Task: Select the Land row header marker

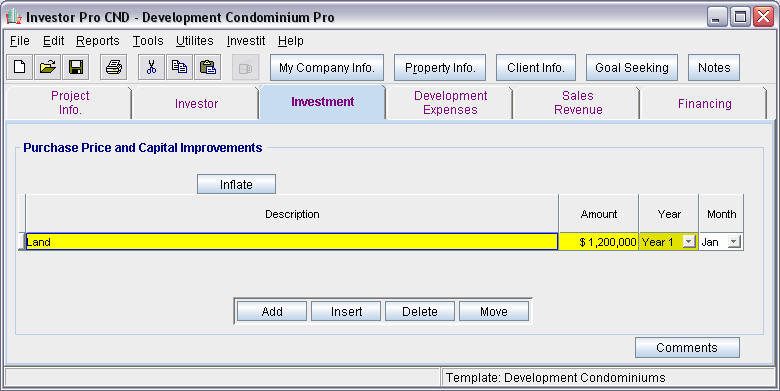Action: click(22, 242)
